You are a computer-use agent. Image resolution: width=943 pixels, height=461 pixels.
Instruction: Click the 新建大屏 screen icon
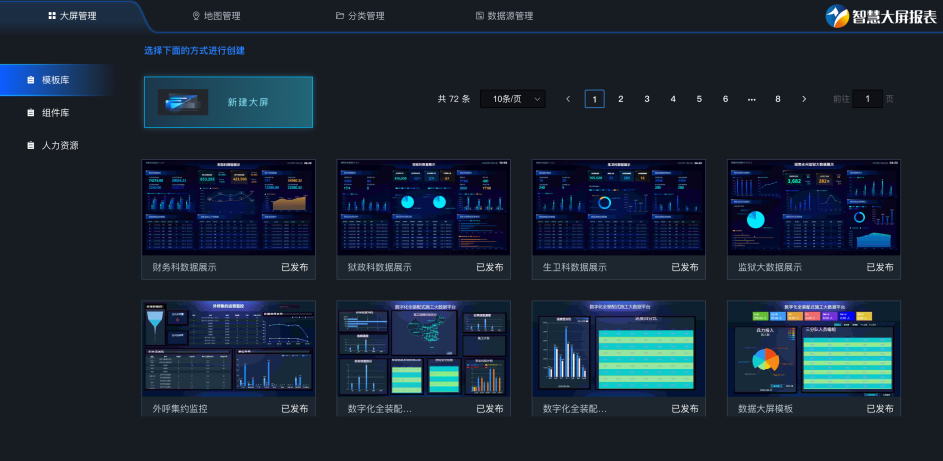coord(183,102)
